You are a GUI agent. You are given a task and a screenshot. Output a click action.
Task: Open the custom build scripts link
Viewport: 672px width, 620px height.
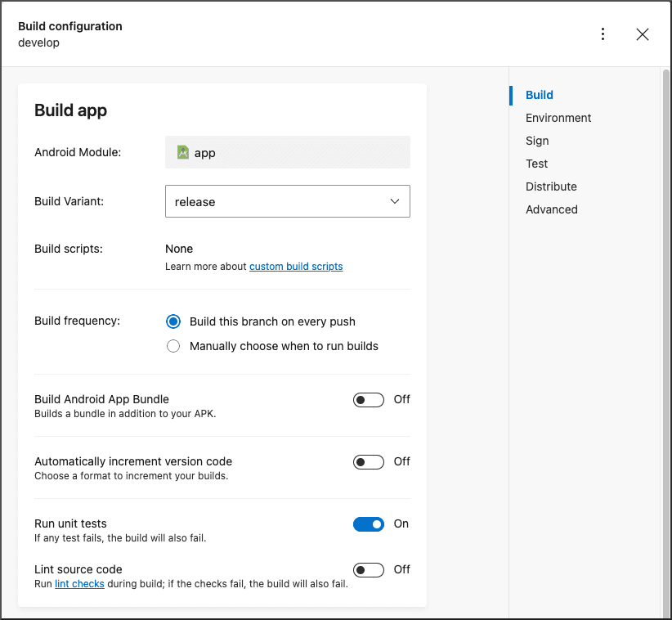296,267
